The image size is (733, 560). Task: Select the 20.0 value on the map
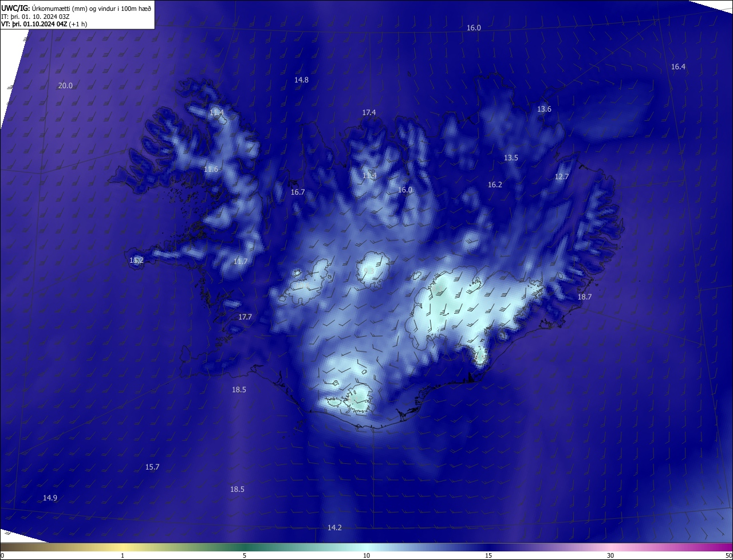pyautogui.click(x=65, y=86)
